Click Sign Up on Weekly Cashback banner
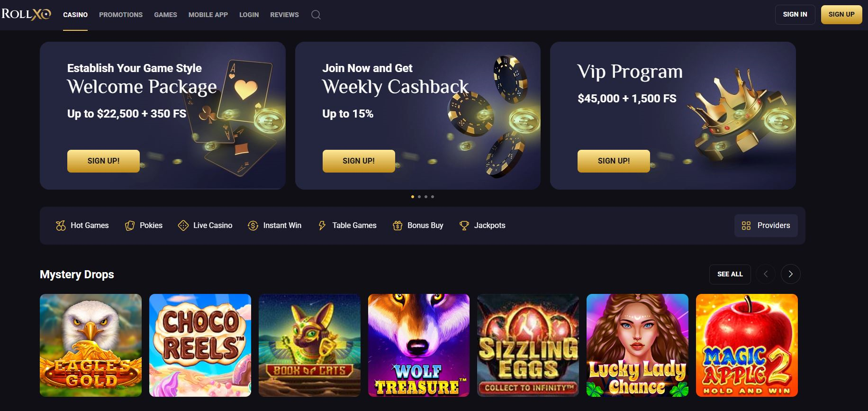 (x=359, y=161)
